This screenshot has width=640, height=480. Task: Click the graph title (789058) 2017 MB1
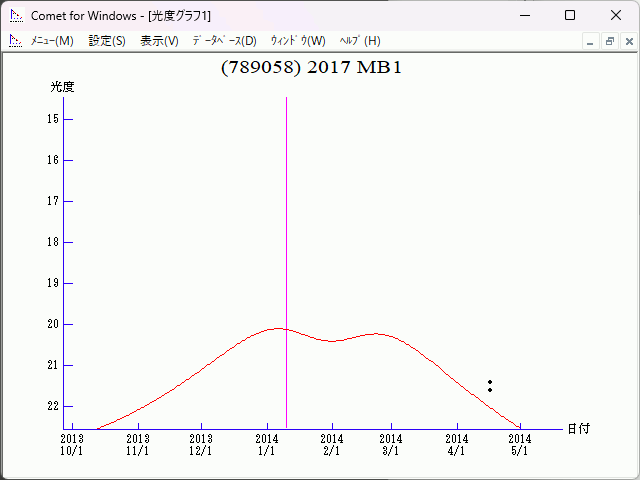pyautogui.click(x=311, y=68)
